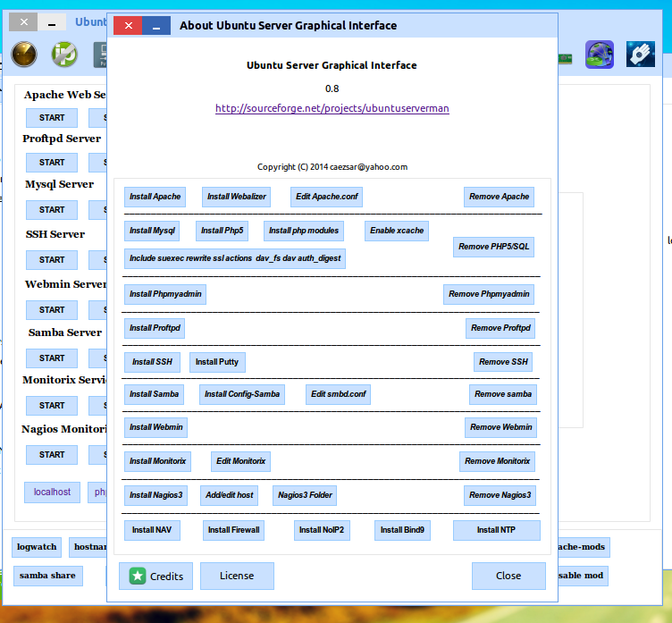This screenshot has width=672, height=623.
Task: Open the sourceforge project link
Action: [x=332, y=108]
